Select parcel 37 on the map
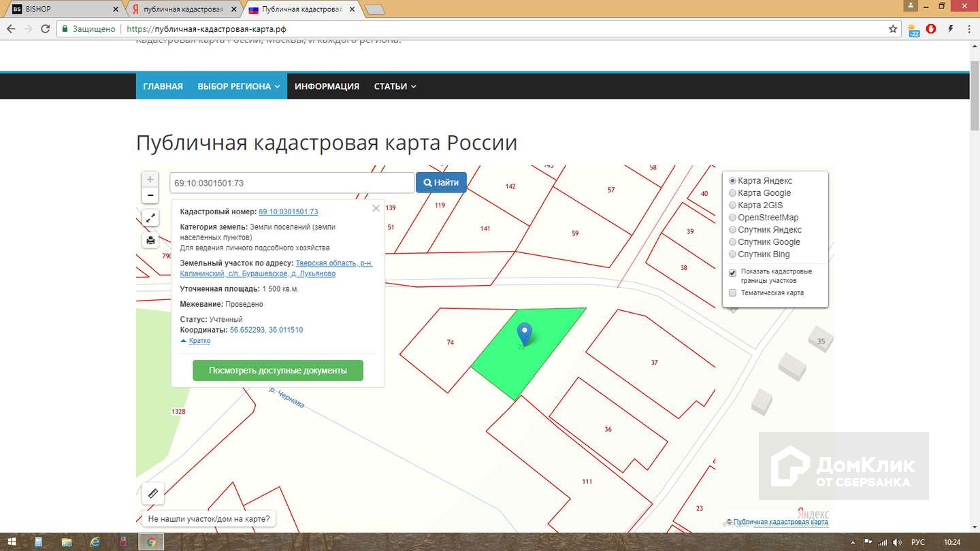This screenshot has width=980, height=551. (x=654, y=363)
